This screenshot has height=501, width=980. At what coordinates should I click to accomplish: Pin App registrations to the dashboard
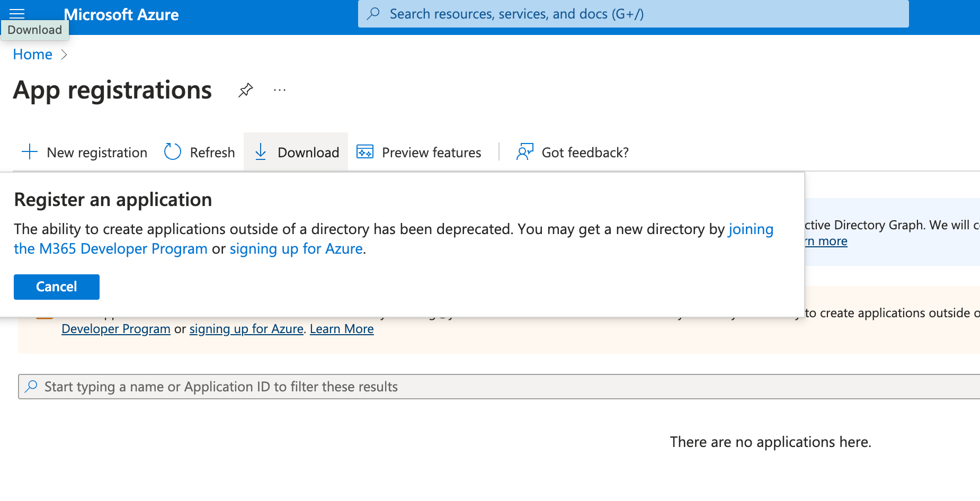[245, 91]
